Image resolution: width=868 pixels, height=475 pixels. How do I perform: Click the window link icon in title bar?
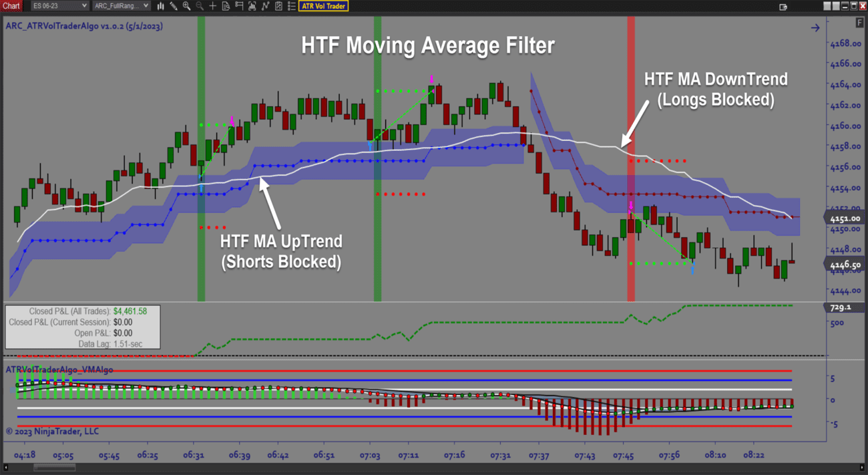(783, 7)
